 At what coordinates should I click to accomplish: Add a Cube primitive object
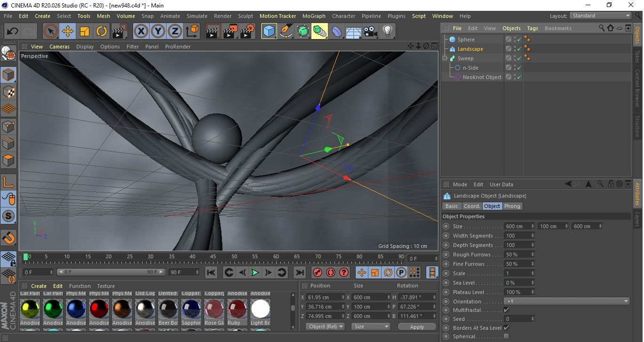click(269, 32)
